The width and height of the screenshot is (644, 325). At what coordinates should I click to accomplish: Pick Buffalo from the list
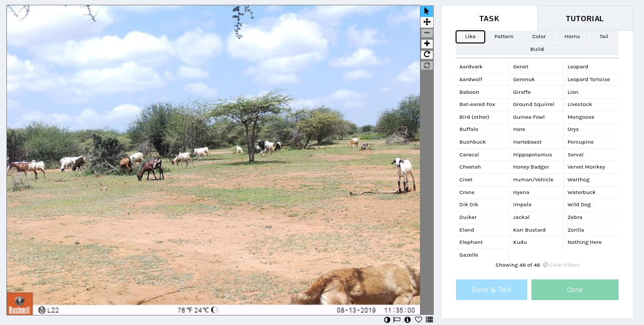pyautogui.click(x=483, y=129)
